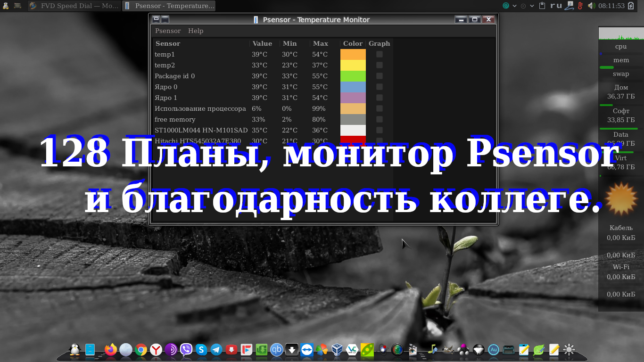
Task: Select the Psensor taskbar window button
Action: (x=169, y=6)
